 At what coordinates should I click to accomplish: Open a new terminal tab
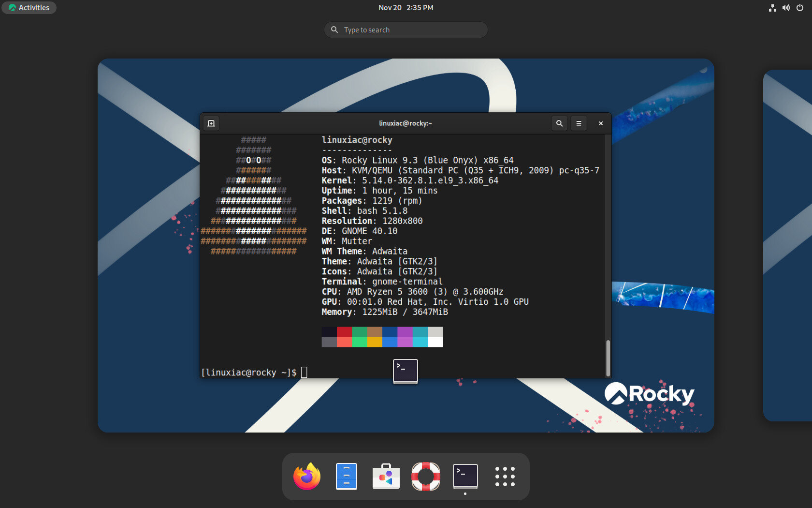click(x=211, y=123)
